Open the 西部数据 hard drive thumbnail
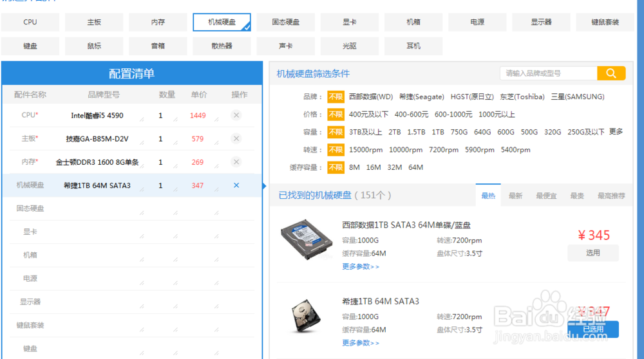 coord(307,239)
